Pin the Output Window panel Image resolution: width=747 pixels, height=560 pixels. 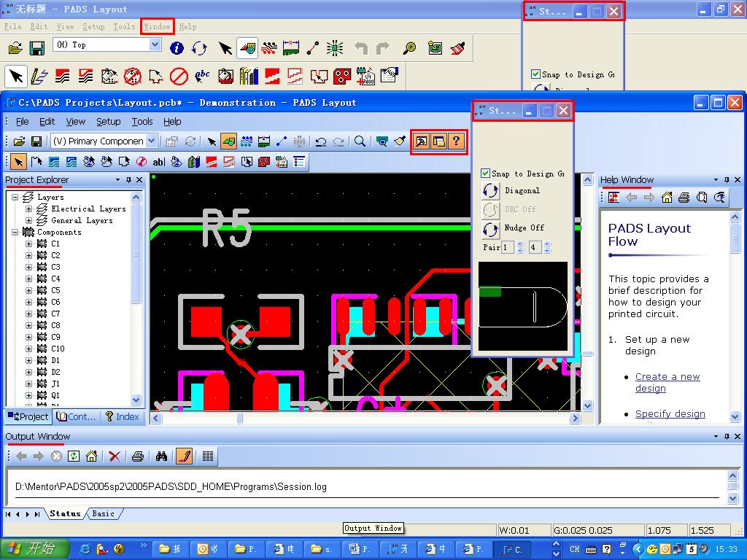tap(727, 436)
